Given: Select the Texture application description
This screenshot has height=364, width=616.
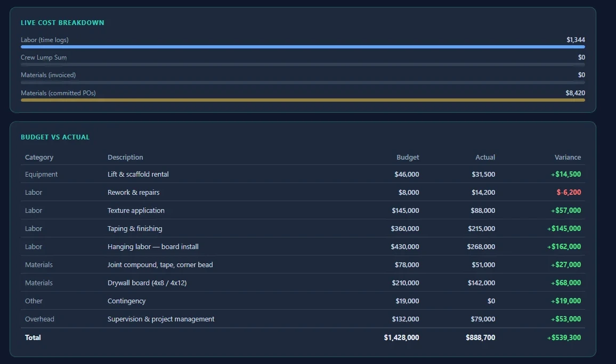Looking at the screenshot, I should tap(136, 210).
